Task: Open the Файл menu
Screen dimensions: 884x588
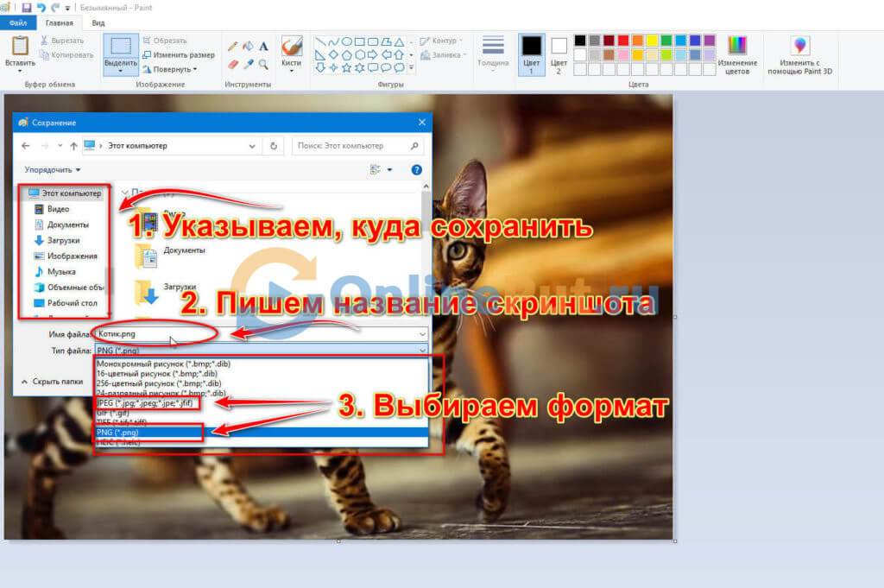Action: click(x=17, y=23)
